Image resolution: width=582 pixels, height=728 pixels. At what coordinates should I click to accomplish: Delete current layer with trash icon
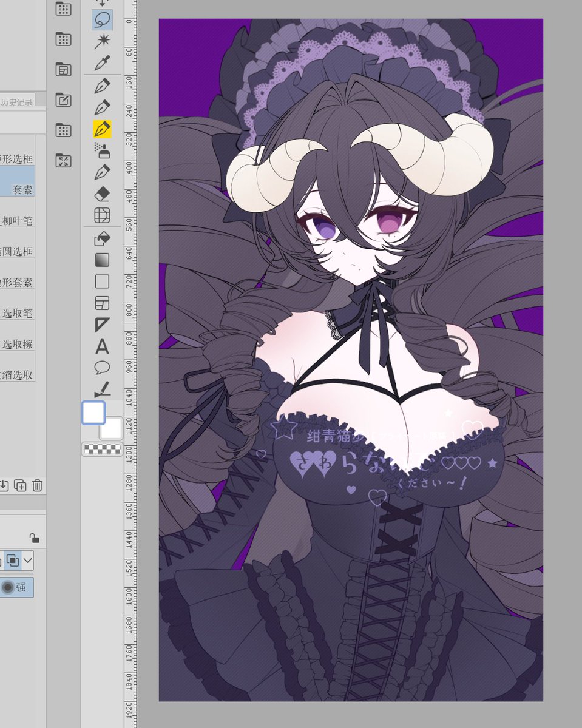(x=38, y=485)
